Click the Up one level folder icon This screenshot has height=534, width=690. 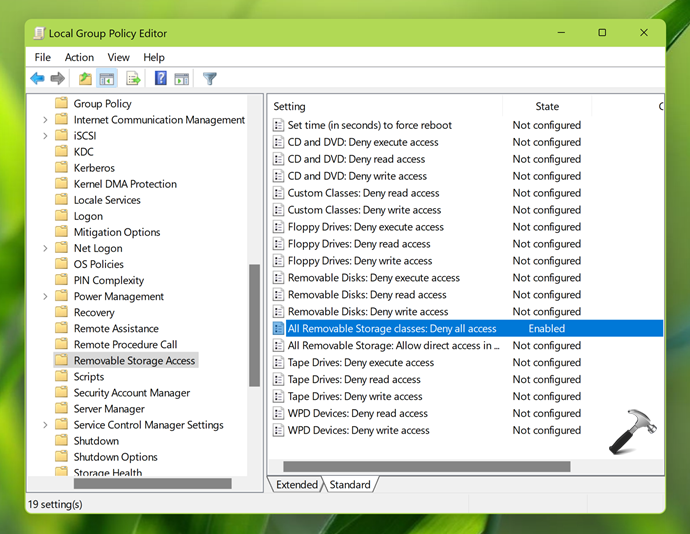pos(85,78)
